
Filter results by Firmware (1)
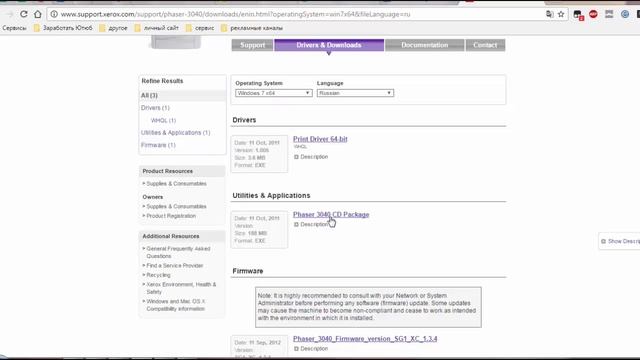point(158,145)
